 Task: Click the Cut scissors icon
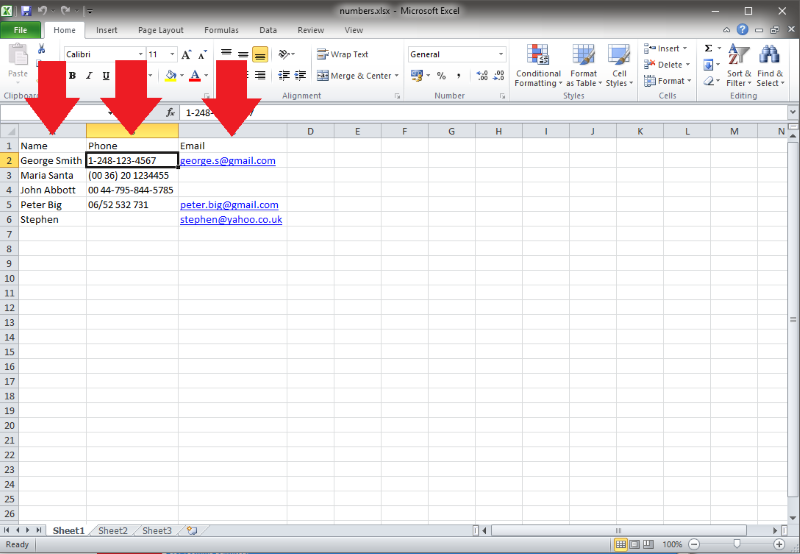click(41, 48)
